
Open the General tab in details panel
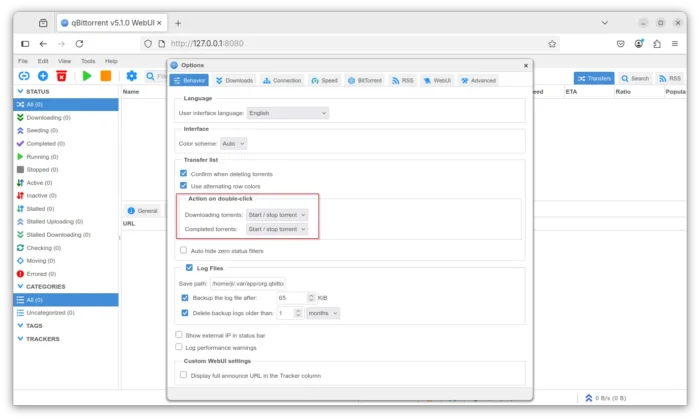(x=142, y=211)
